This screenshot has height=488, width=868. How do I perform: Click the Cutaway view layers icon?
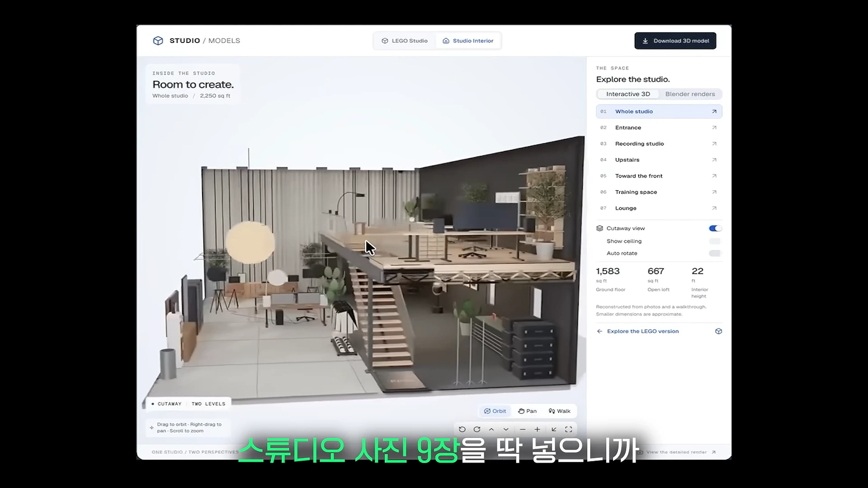[600, 228]
